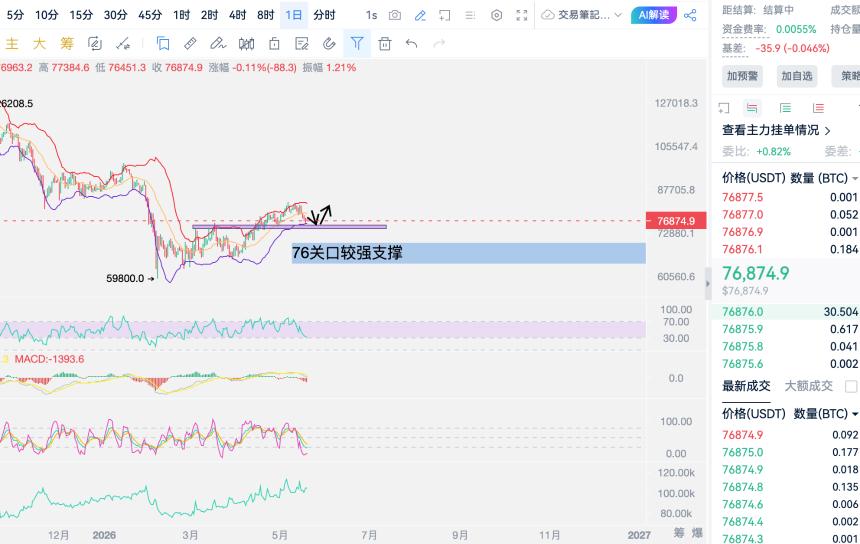This screenshot has height=544, width=860.
Task: Click the note edit icon
Action: [x=302, y=43]
